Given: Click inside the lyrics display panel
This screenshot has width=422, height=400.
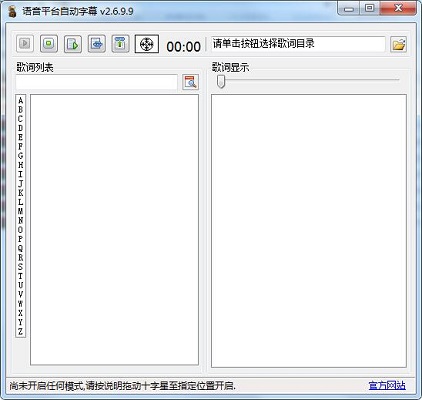Looking at the screenshot, I should click(x=309, y=231).
